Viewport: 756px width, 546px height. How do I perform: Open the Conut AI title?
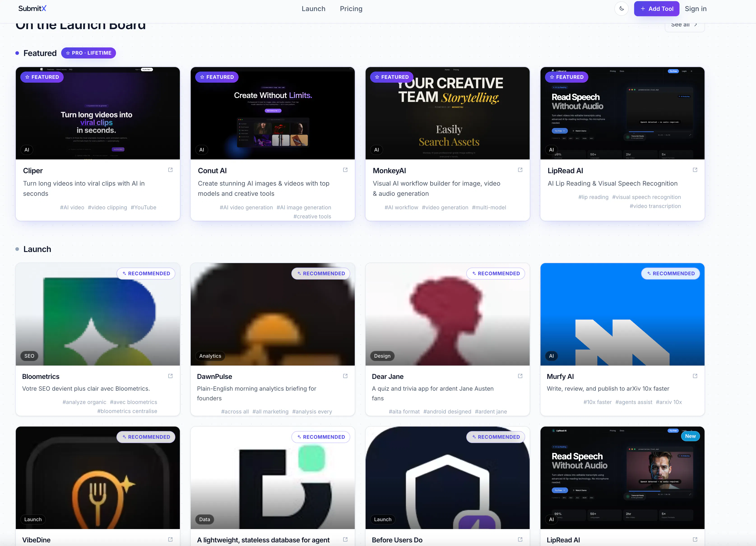coord(212,171)
